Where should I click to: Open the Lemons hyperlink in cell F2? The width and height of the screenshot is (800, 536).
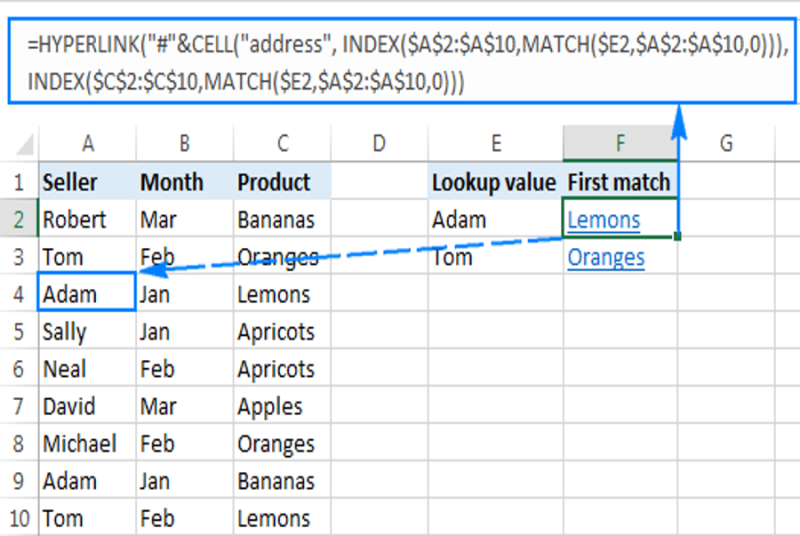[604, 220]
